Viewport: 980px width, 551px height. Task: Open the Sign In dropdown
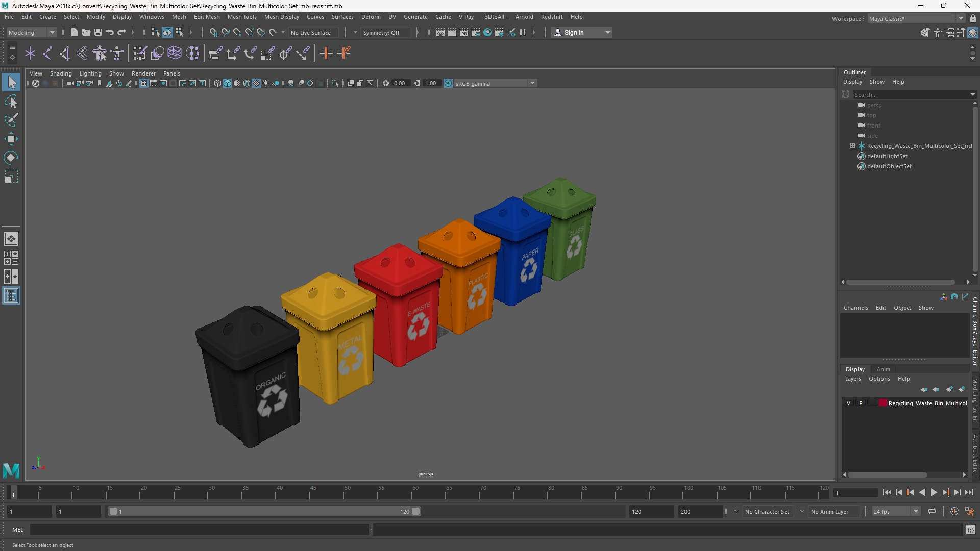[582, 32]
